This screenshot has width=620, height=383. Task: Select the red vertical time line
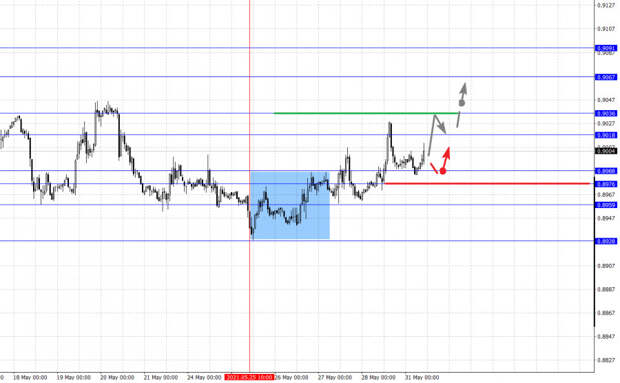(250, 186)
